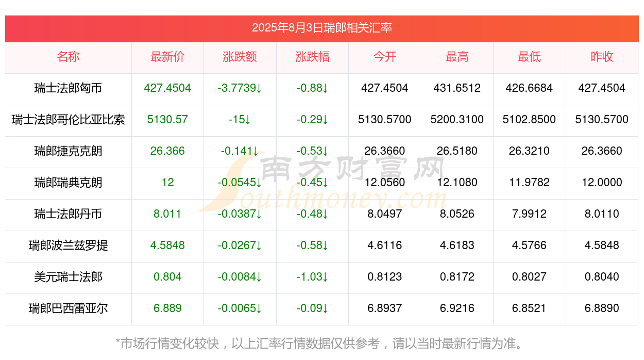The image size is (644, 360).
Task: Click the open value 12.0560
Action: (385, 183)
